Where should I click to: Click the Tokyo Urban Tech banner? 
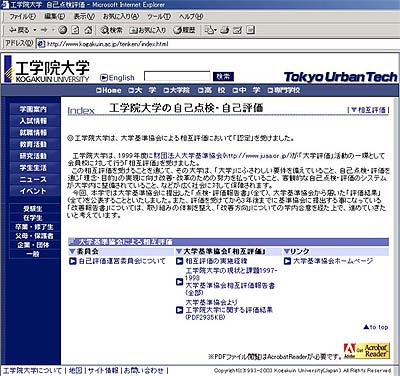(x=340, y=77)
